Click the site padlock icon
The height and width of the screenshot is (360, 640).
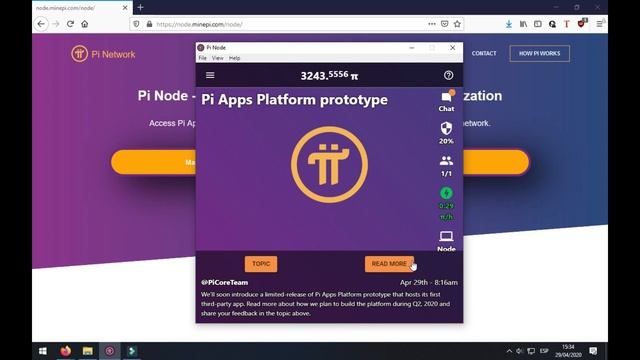pos(149,24)
